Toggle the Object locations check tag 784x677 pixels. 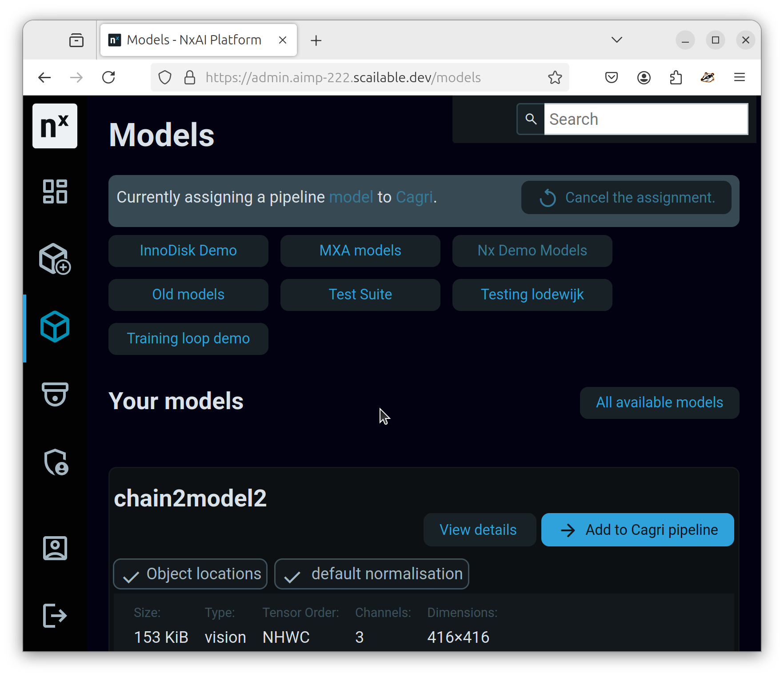click(190, 574)
